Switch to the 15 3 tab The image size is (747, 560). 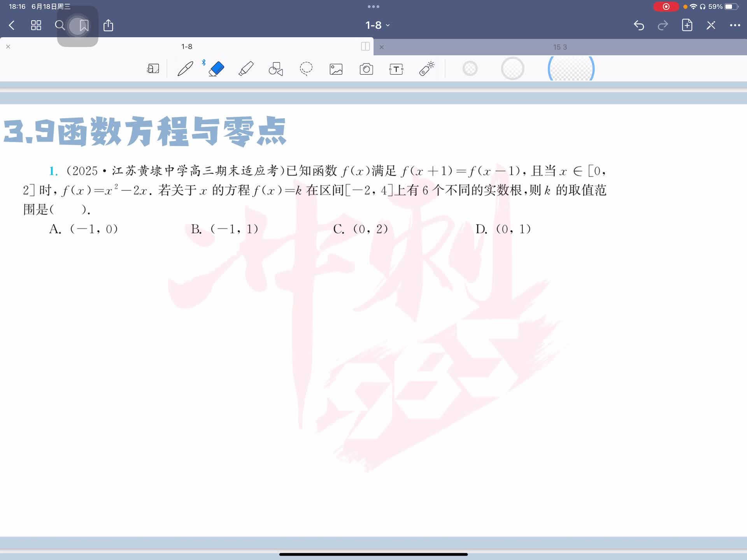(x=560, y=47)
